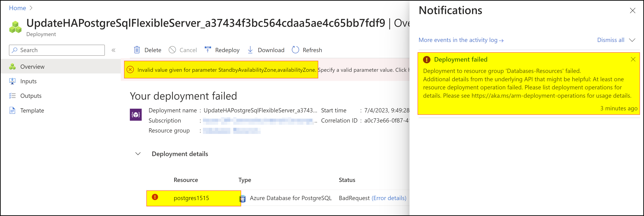The width and height of the screenshot is (644, 216).
Task: Click the Resource column header
Action: pos(186,180)
